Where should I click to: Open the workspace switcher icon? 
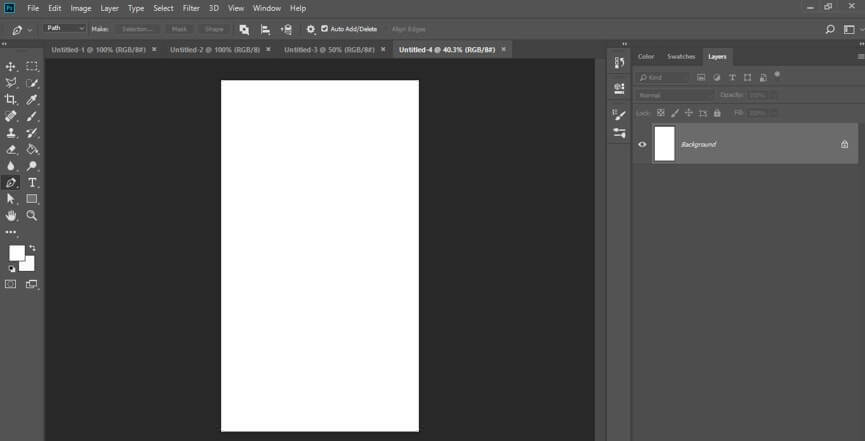tap(850, 29)
